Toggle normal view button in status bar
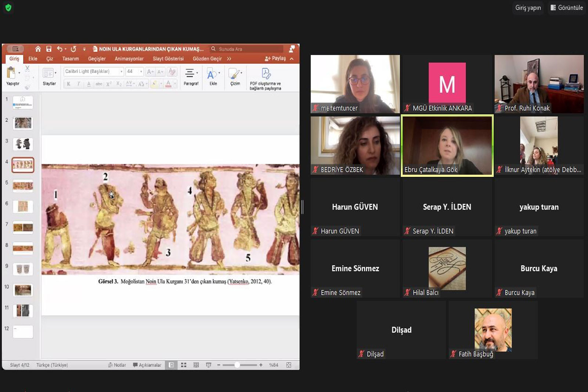This screenshot has width=588, height=392. [x=171, y=365]
